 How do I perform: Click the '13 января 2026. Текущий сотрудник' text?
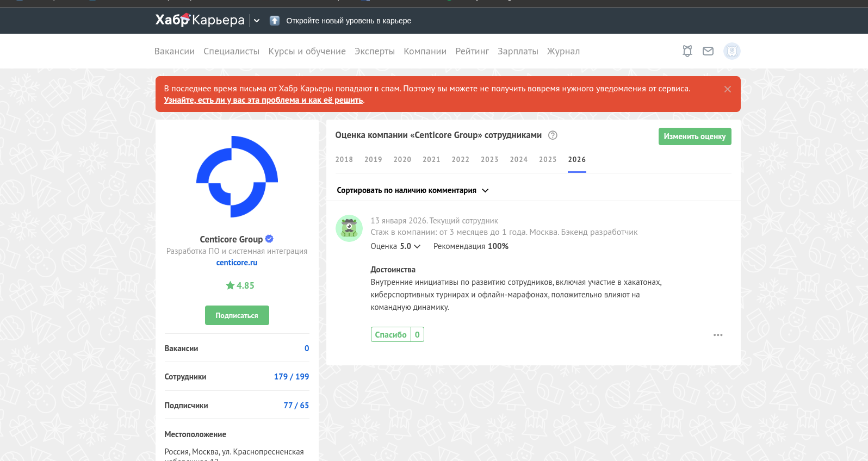pyautogui.click(x=434, y=221)
